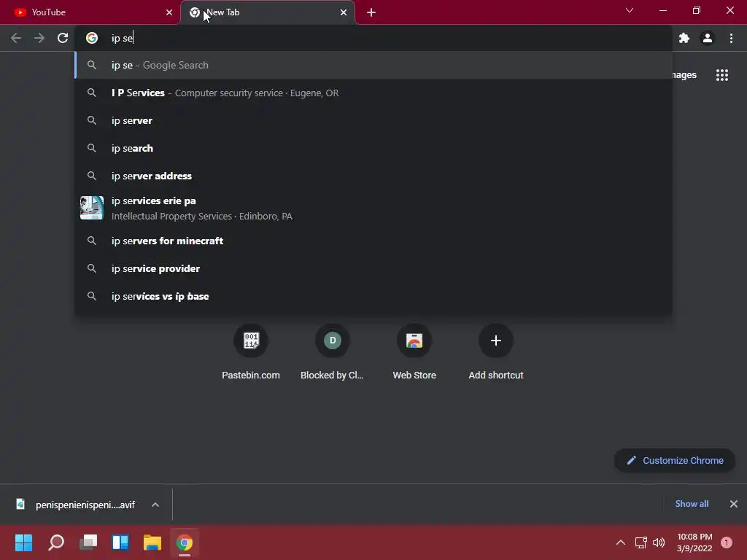
Task: Open the notification badge showing 1
Action: (726, 542)
